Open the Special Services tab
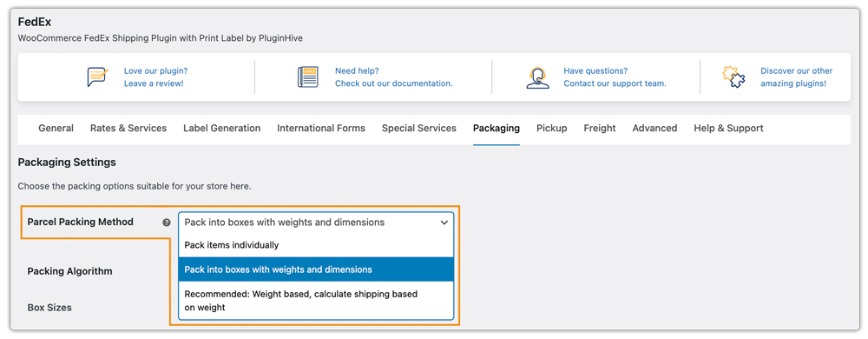The width and height of the screenshot is (868, 339). (419, 128)
